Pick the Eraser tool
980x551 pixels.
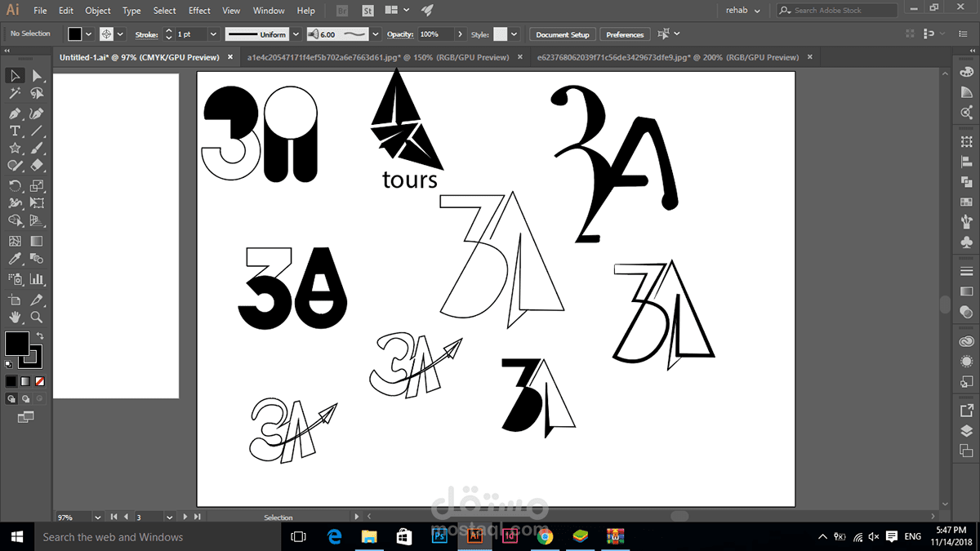[37, 166]
